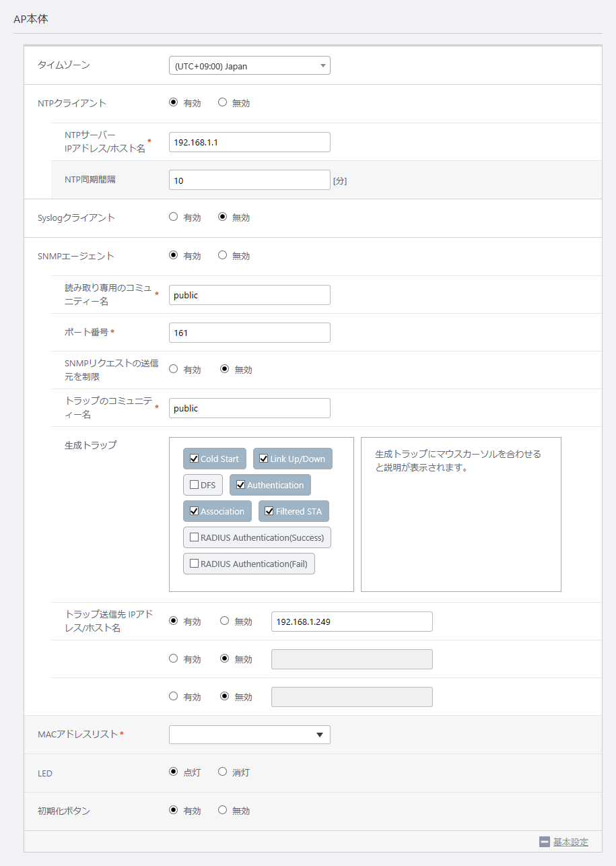
Task: Check RADIUS Authentication(Fail) trap
Action: 195,564
